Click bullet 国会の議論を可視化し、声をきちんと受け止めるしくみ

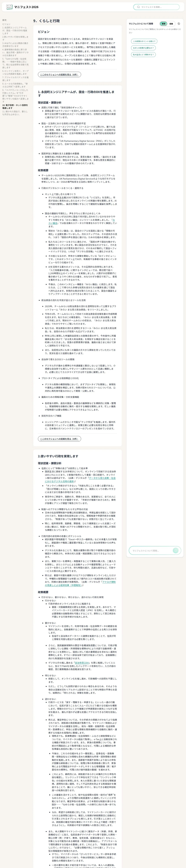(x=73, y=213)
